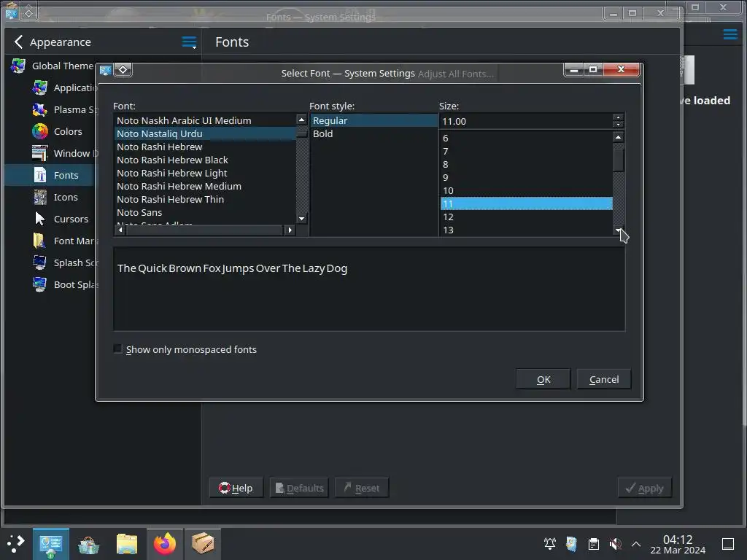Increase font size with spinbox up arrow

pos(618,117)
